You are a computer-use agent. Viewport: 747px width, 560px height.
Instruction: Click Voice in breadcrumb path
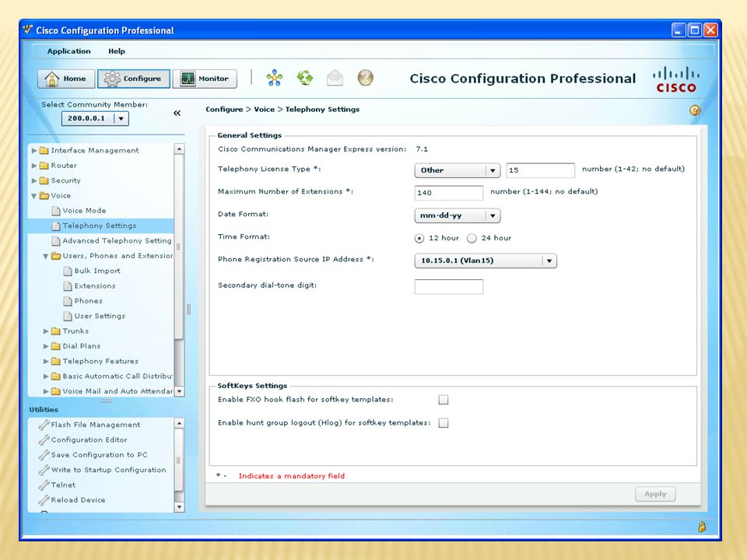pyautogui.click(x=264, y=110)
